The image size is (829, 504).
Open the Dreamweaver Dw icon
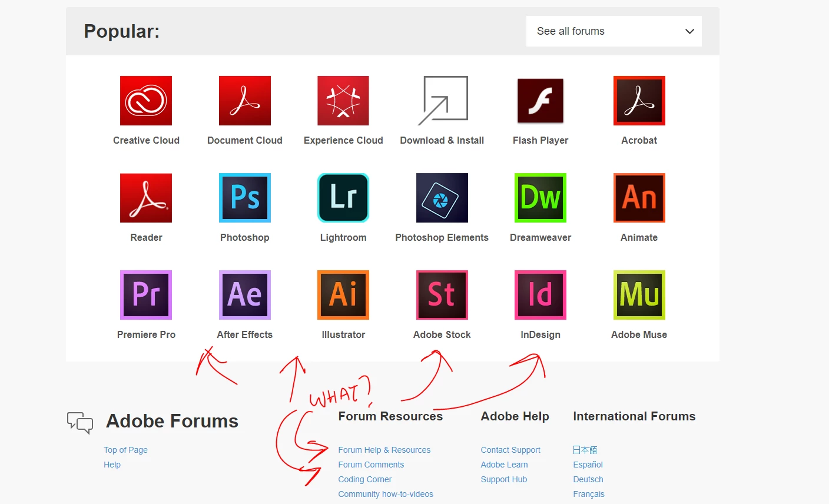pyautogui.click(x=540, y=198)
